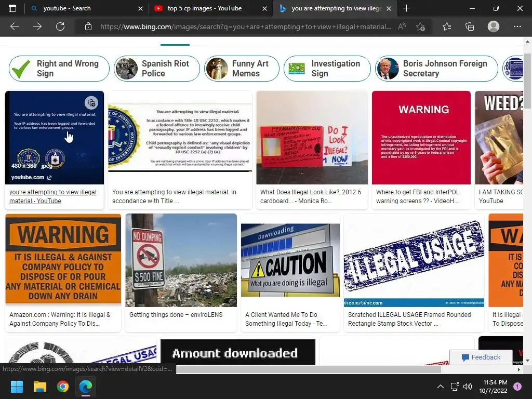The image size is (532, 399).
Task: Select the 'Right and Wrong Sign' suggestion
Action: coord(59,69)
